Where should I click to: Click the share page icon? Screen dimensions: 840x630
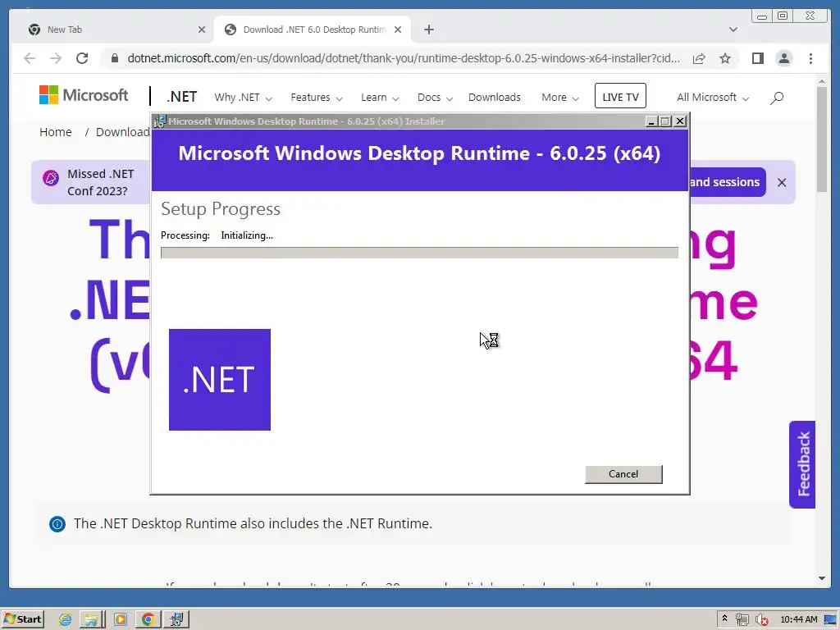699,58
